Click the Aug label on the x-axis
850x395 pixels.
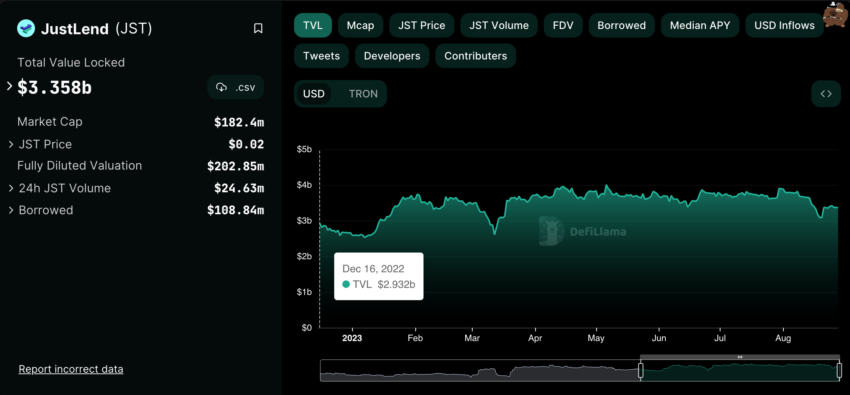point(783,338)
